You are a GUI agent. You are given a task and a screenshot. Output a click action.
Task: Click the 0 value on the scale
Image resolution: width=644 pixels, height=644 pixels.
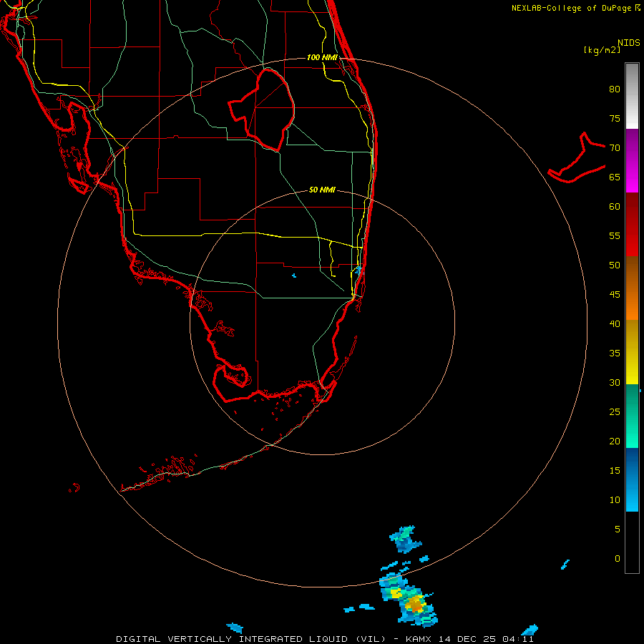coord(618,559)
